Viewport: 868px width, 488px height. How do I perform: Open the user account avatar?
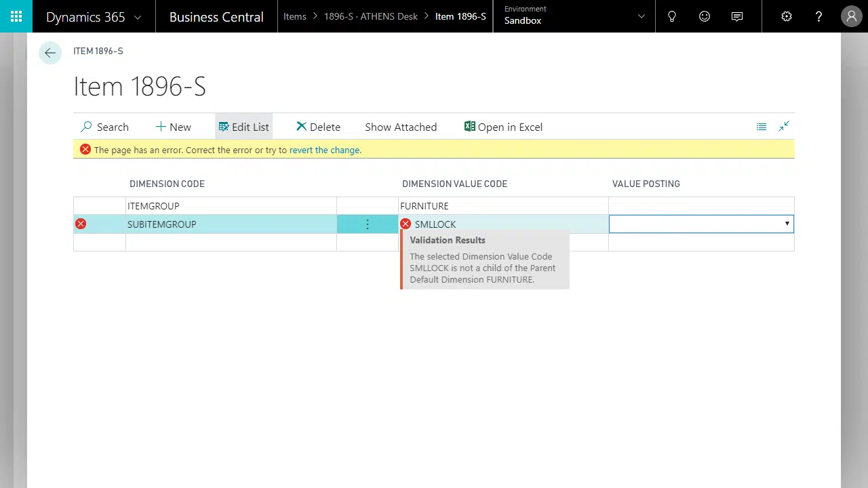click(x=851, y=16)
